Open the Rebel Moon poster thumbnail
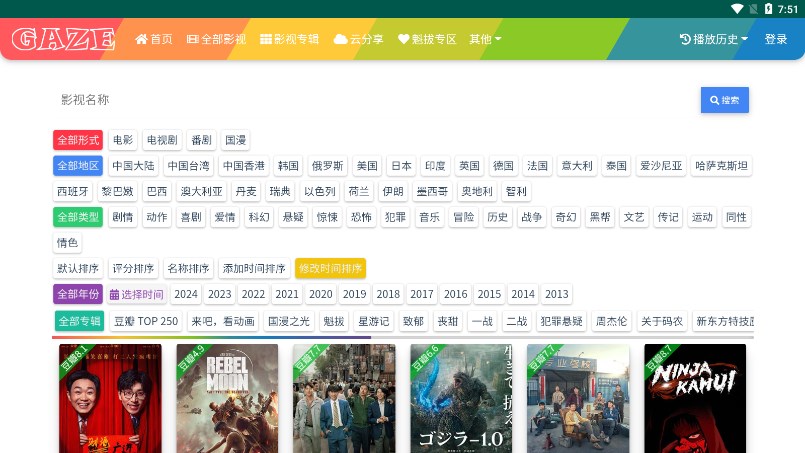Image resolution: width=805 pixels, height=453 pixels. [227, 398]
